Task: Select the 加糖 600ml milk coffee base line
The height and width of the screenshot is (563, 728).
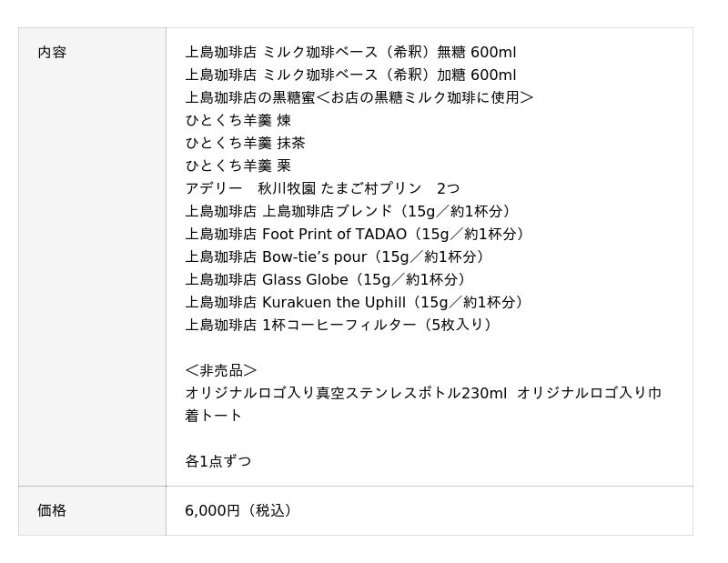Action: click(x=350, y=75)
